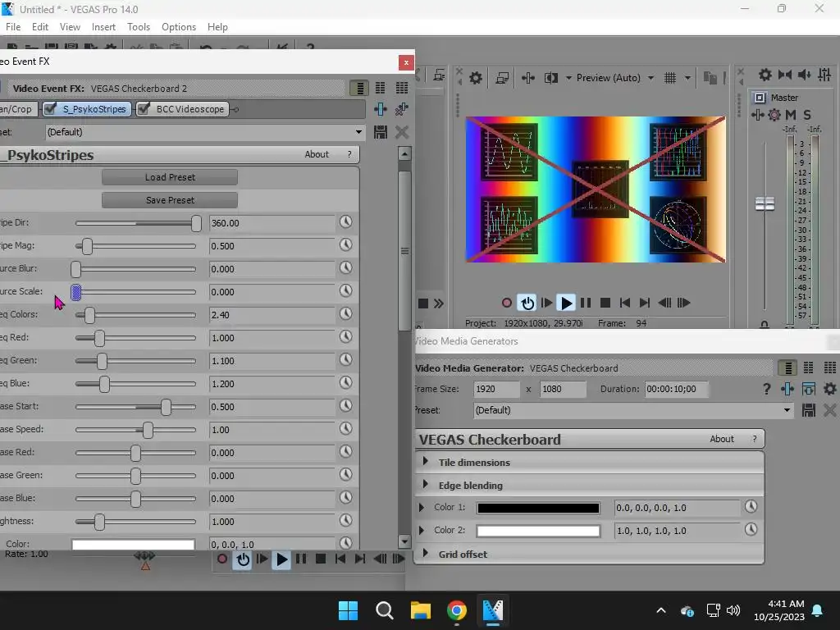The height and width of the screenshot is (630, 840).
Task: Stop the video preview playback
Action: tap(605, 304)
